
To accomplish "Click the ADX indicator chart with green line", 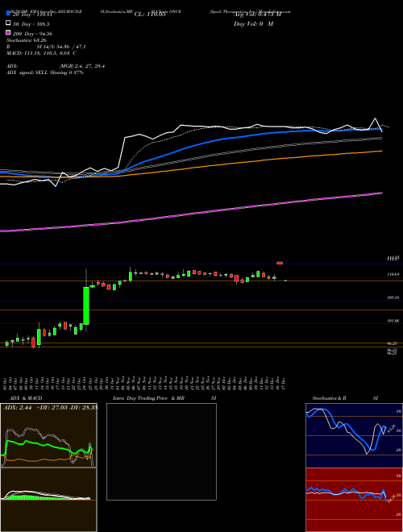I will 48,435.
